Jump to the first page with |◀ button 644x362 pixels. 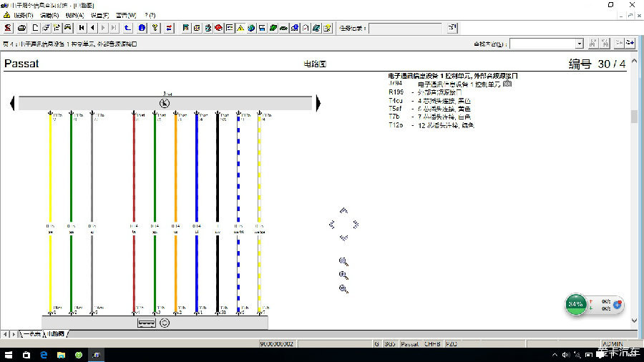pyautogui.click(x=82, y=28)
